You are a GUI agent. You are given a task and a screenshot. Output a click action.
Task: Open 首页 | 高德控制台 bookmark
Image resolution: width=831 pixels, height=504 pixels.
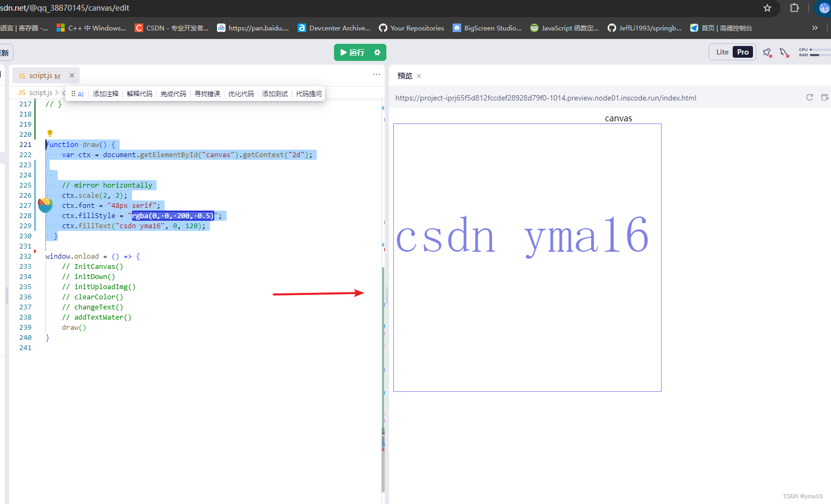click(x=721, y=28)
